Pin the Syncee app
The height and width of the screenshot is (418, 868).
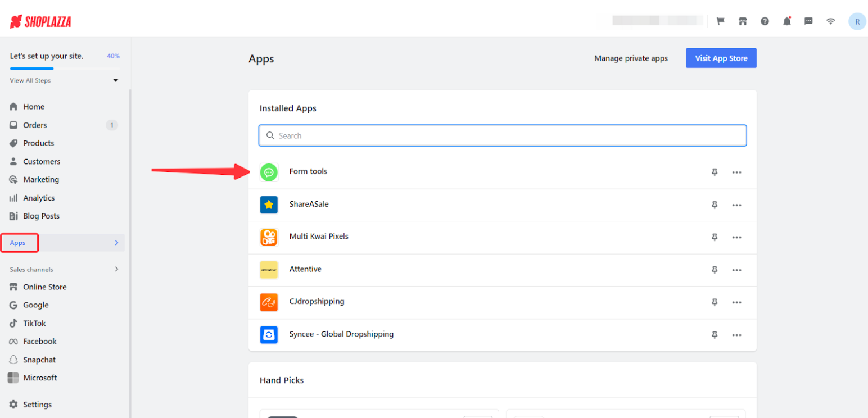pyautogui.click(x=715, y=335)
